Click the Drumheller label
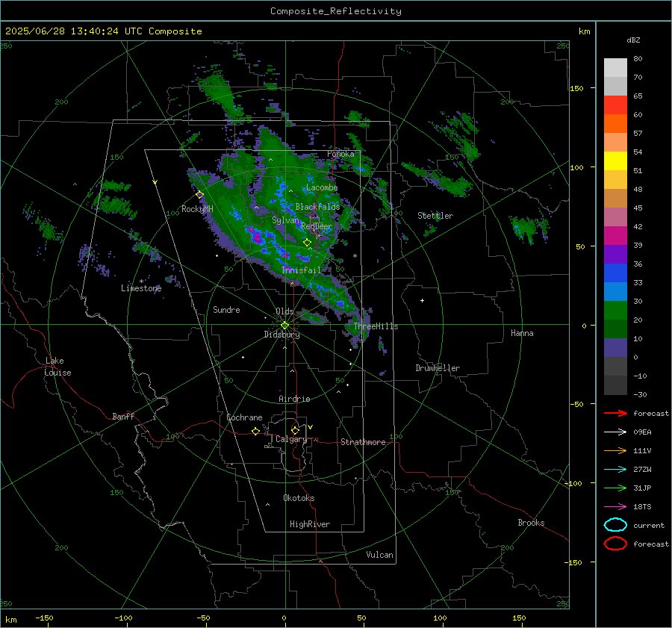Screen dimensions: 672x628 438,368
